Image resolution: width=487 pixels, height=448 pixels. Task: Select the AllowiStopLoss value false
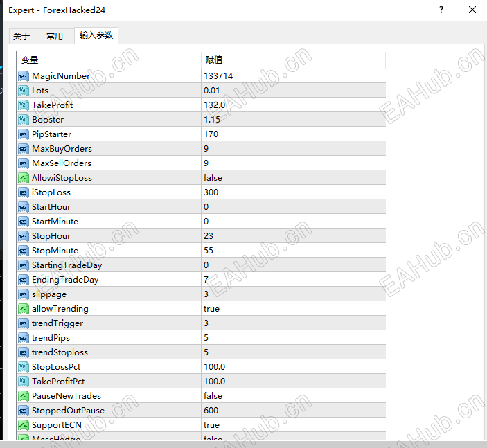coord(213,178)
